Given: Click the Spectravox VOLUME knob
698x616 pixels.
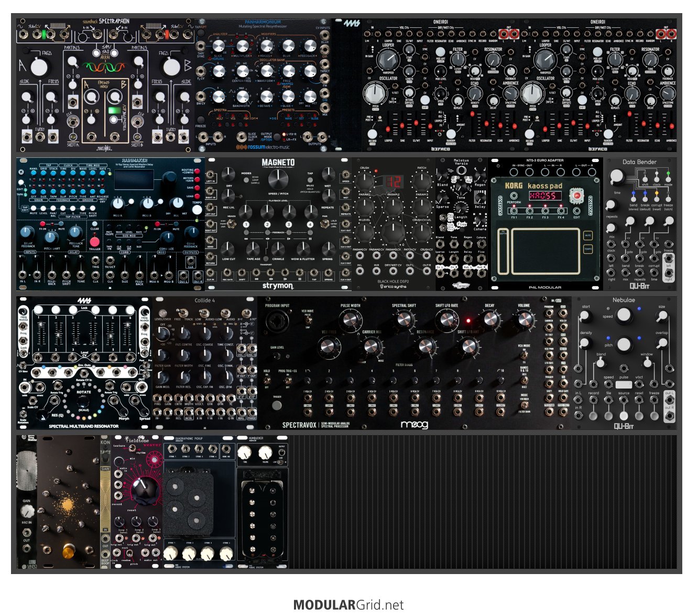Looking at the screenshot, I should pos(523,319).
